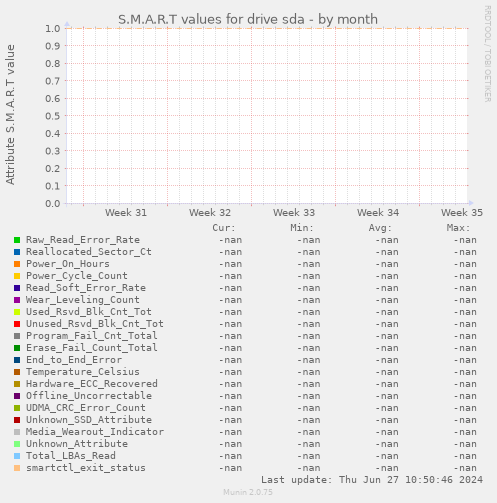This screenshot has height=503, width=497.
Task: Click the orange Power_On_Hours color swatch
Action: tap(17, 264)
